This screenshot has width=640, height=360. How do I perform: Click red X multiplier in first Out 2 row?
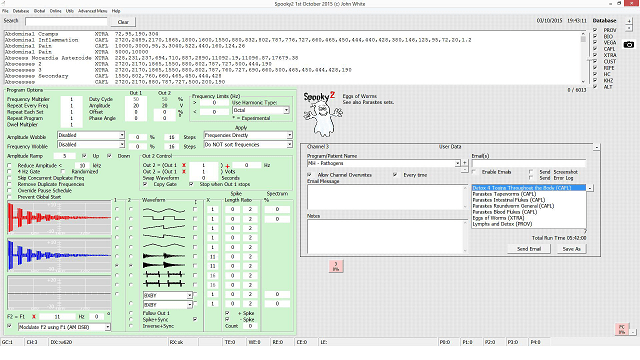click(x=184, y=165)
